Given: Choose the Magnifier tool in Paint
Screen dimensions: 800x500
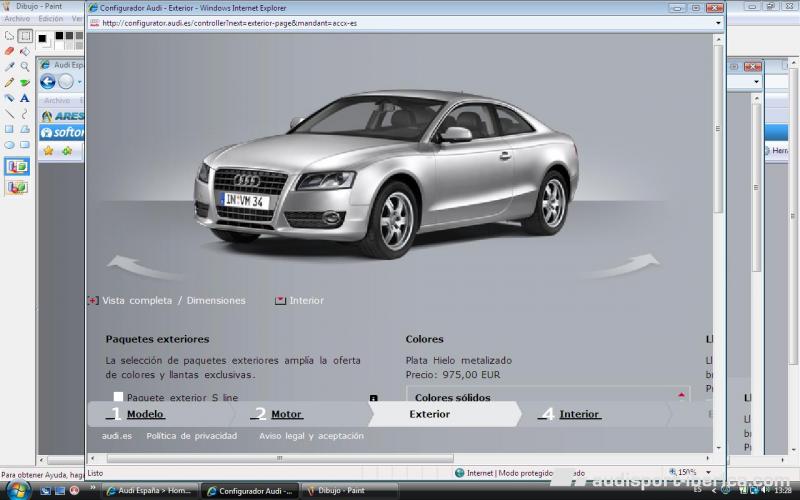Looking at the screenshot, I should click(x=25, y=66).
